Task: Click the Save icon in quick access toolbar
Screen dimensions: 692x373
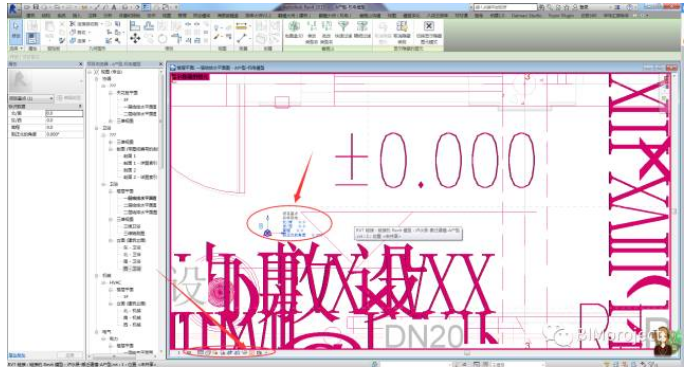Action: [x=36, y=7]
